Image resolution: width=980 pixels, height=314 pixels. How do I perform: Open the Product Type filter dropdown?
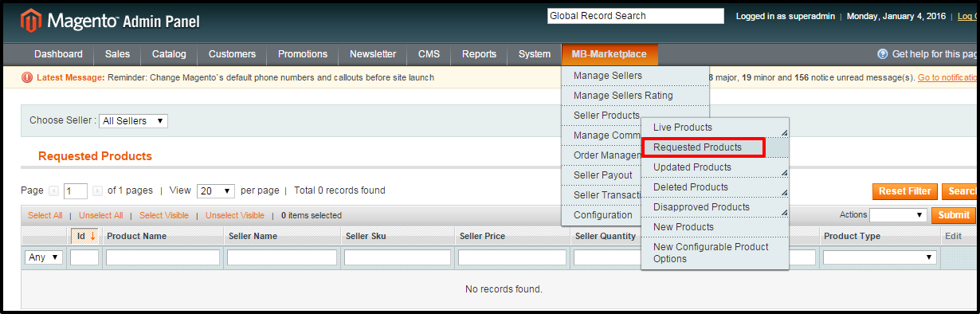[880, 257]
